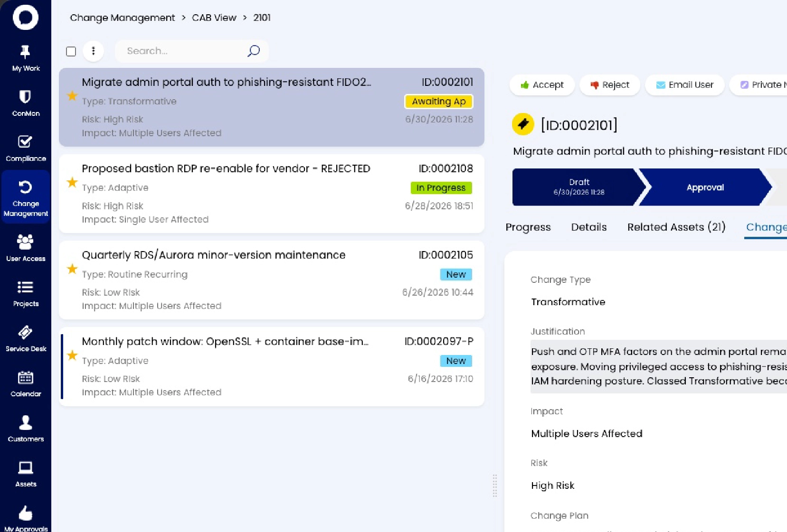Select the Approval workflow stage

[x=705, y=187]
